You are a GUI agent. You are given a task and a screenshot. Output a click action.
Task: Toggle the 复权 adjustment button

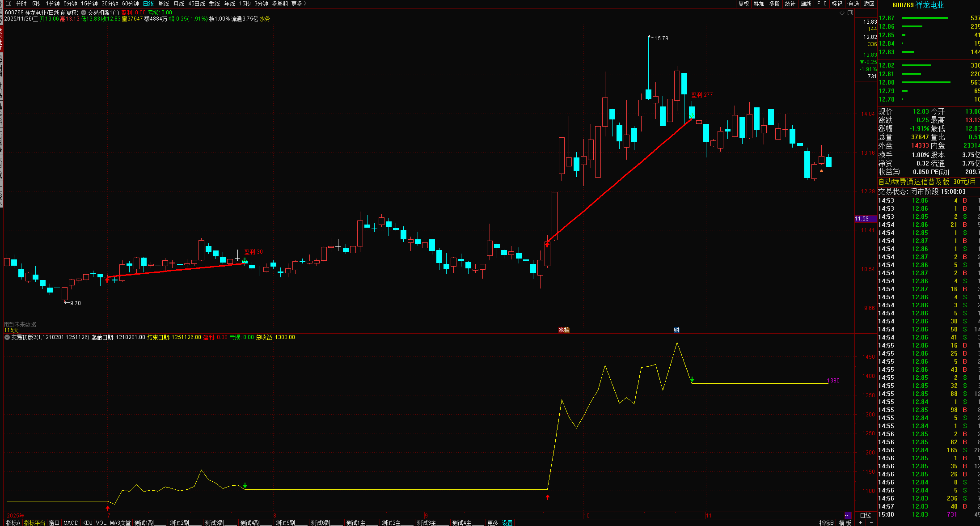[x=743, y=4]
